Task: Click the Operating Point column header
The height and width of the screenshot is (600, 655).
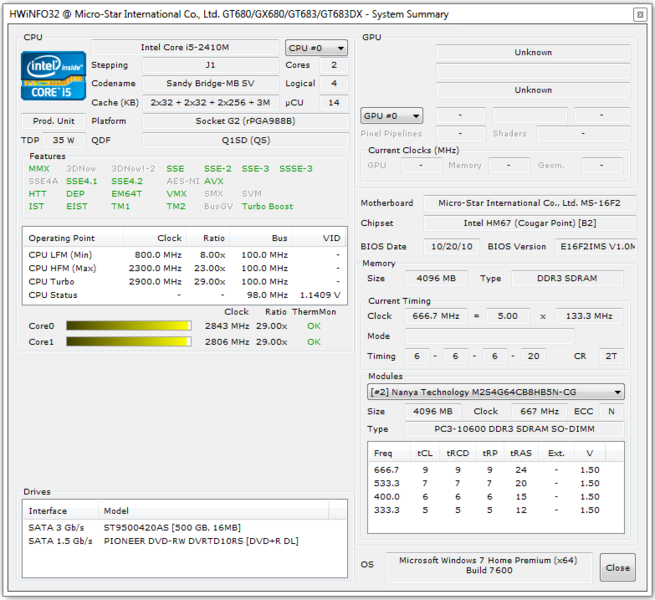Action: click(x=73, y=238)
